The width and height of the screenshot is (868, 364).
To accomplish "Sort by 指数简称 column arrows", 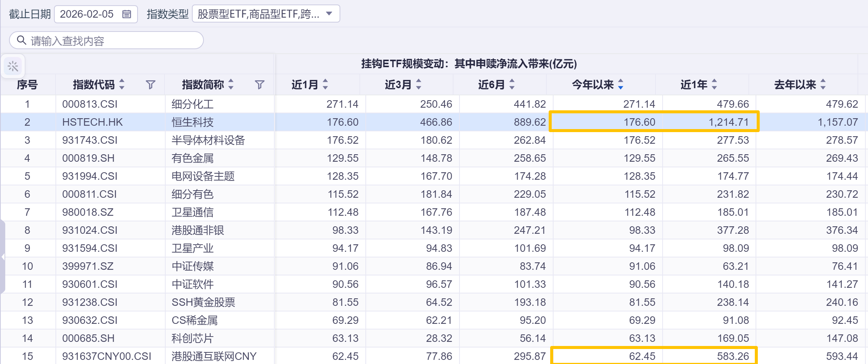I will pyautogui.click(x=231, y=84).
